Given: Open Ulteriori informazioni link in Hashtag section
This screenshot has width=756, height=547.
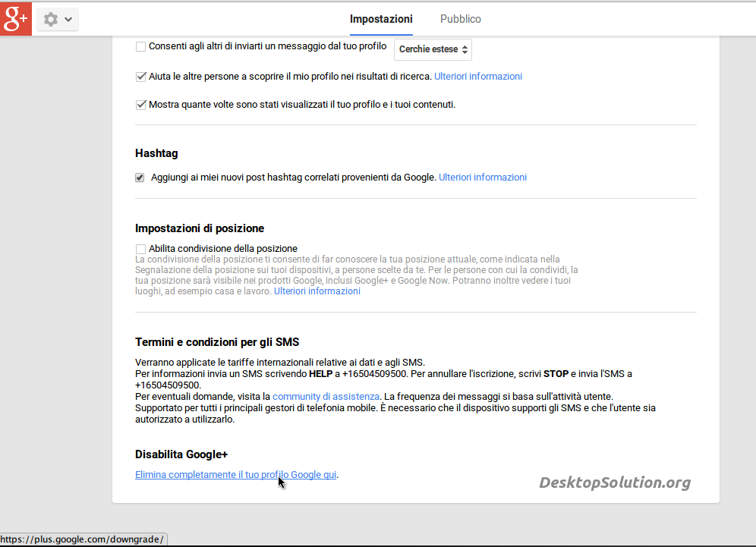Looking at the screenshot, I should pyautogui.click(x=483, y=178).
